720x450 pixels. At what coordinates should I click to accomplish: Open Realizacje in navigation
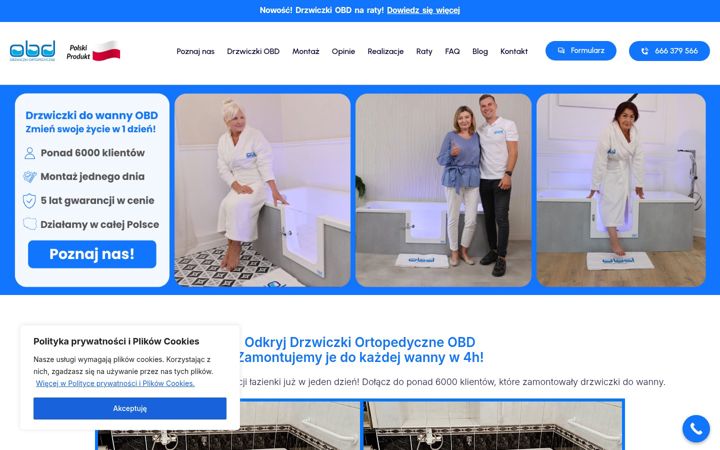pos(385,51)
